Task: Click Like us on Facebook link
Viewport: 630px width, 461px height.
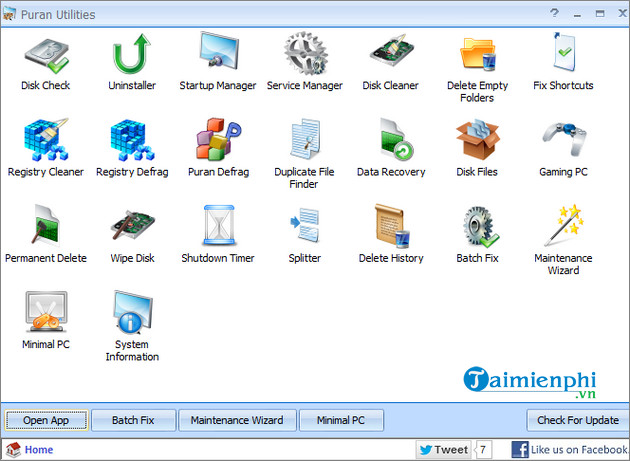Action: pyautogui.click(x=579, y=450)
